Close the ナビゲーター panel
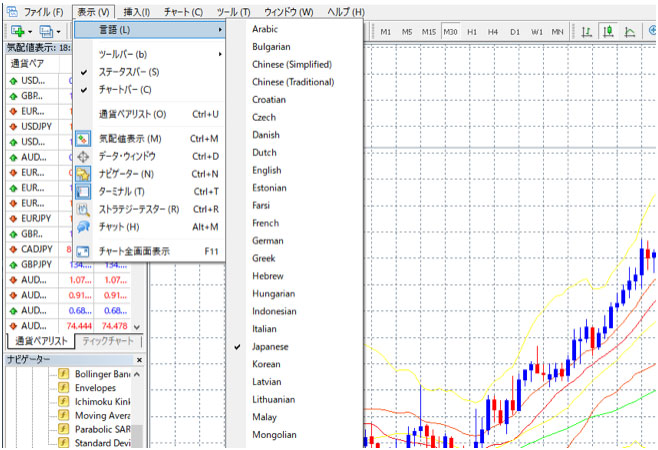The image size is (658, 450). [x=139, y=360]
